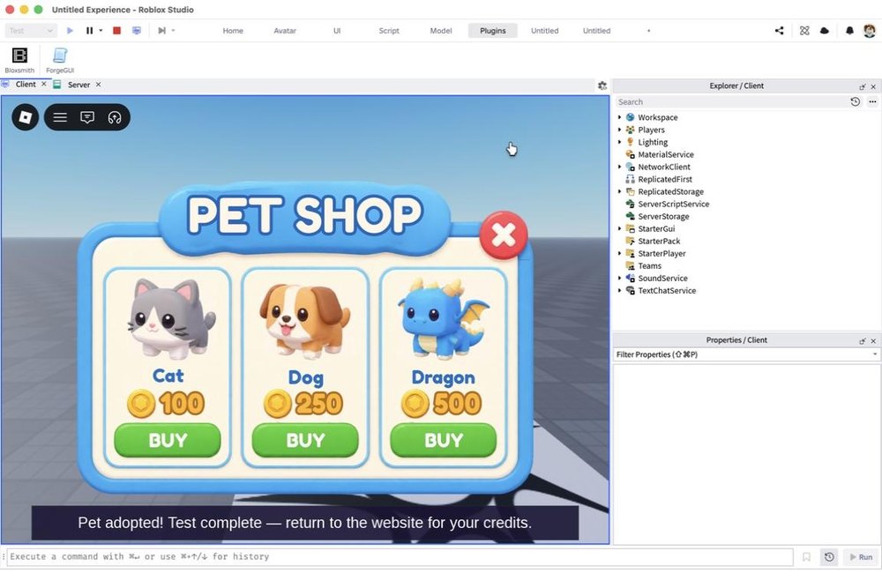The image size is (882, 588).
Task: Launch the ForgeGUI plugin
Action: click(x=60, y=60)
